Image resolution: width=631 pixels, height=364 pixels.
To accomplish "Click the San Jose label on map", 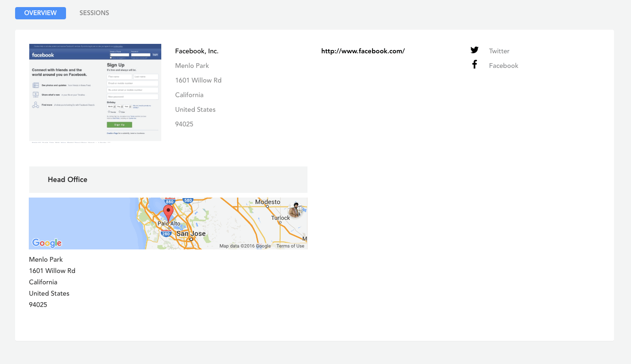I will click(x=191, y=234).
